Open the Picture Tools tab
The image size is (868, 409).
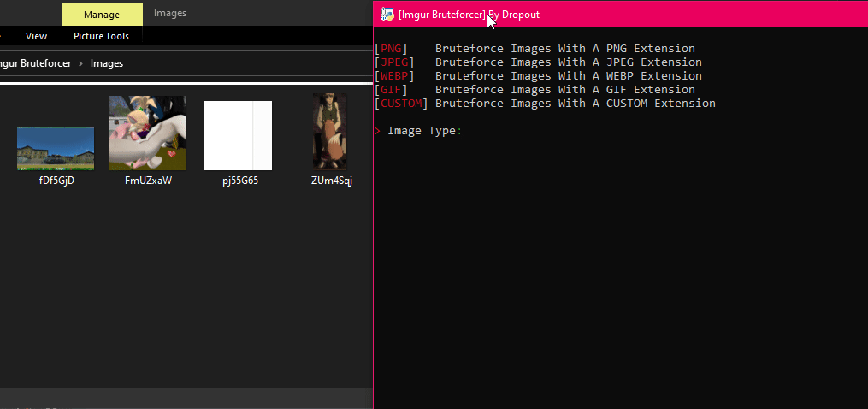coord(101,36)
